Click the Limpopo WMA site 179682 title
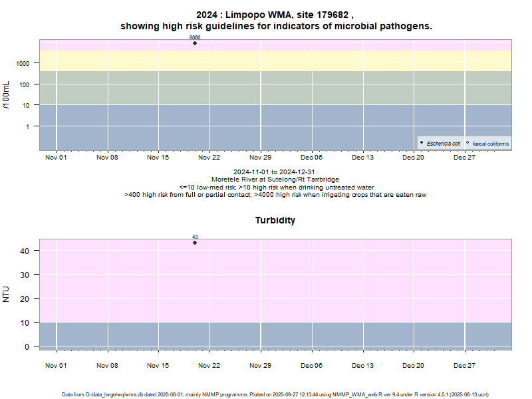 (275, 15)
